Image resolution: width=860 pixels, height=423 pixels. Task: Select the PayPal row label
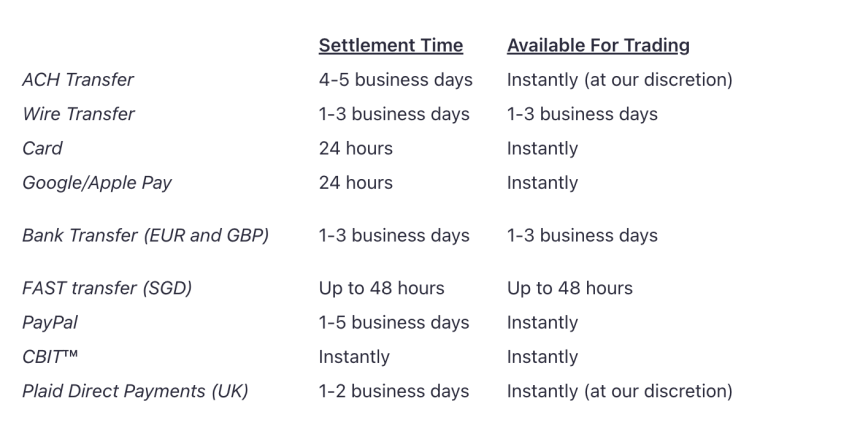tap(50, 322)
